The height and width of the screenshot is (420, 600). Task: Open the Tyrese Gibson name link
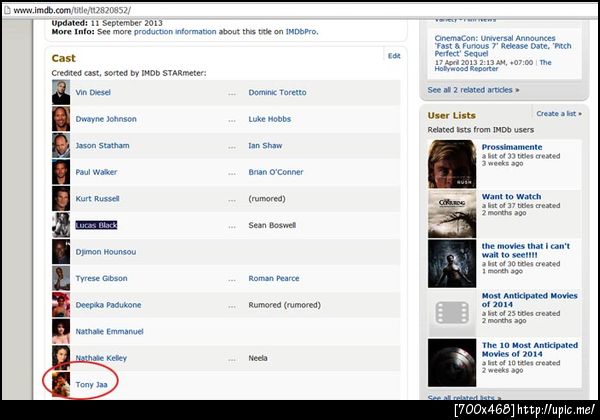coord(101,278)
